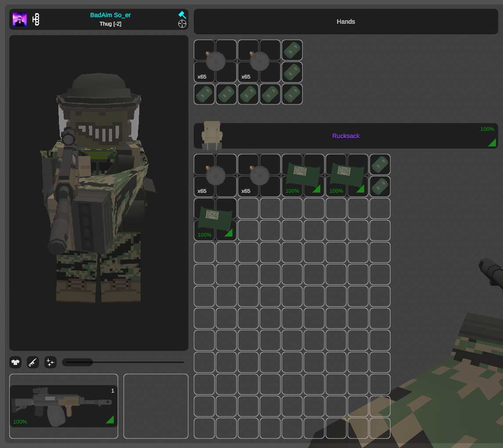Click the player avatar thumbnail
This screenshot has width=503, height=448.
pos(20,19)
